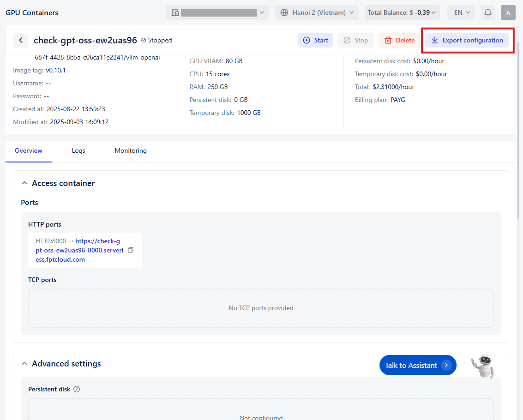523x420 pixels.
Task: Select the Total cost $2.31000/hour
Action: [394, 87]
